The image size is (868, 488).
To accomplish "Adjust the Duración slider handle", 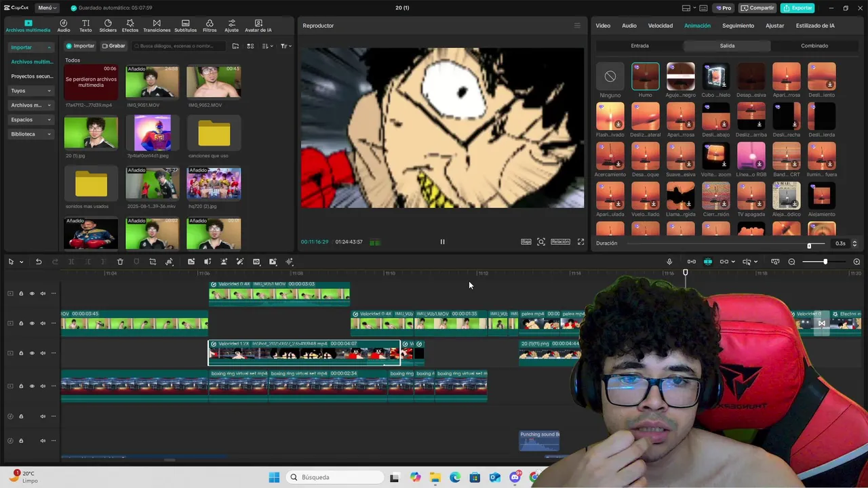I will [x=809, y=245].
